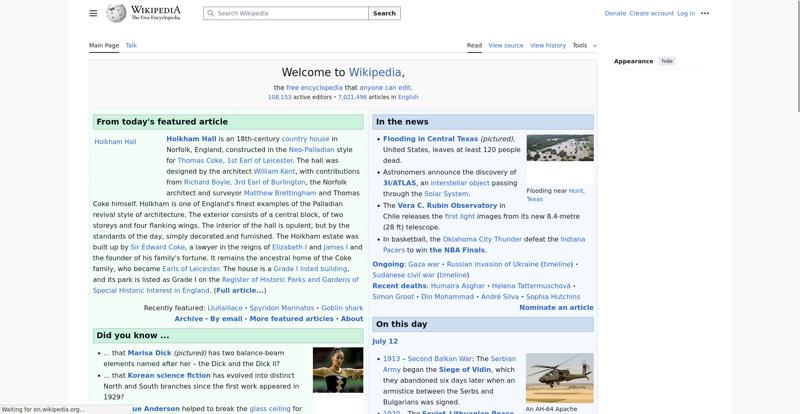The image size is (800, 414).
Task: Open the Register of Historic Parks link
Action: pyautogui.click(x=290, y=280)
